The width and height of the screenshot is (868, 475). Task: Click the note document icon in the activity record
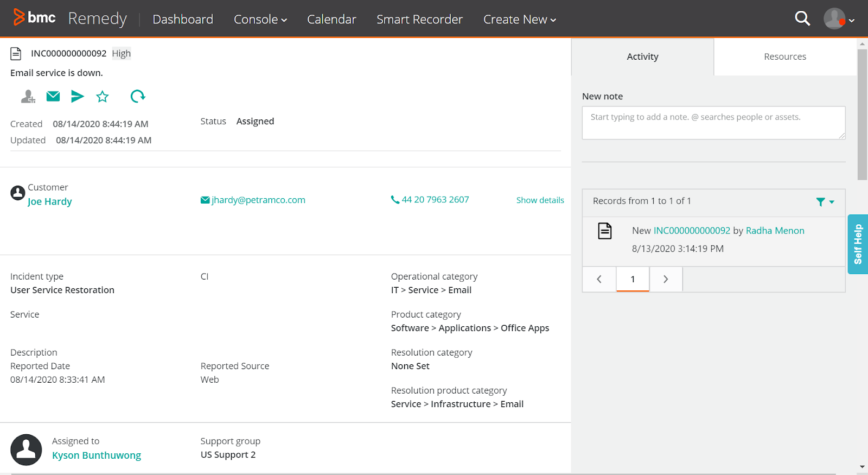605,231
